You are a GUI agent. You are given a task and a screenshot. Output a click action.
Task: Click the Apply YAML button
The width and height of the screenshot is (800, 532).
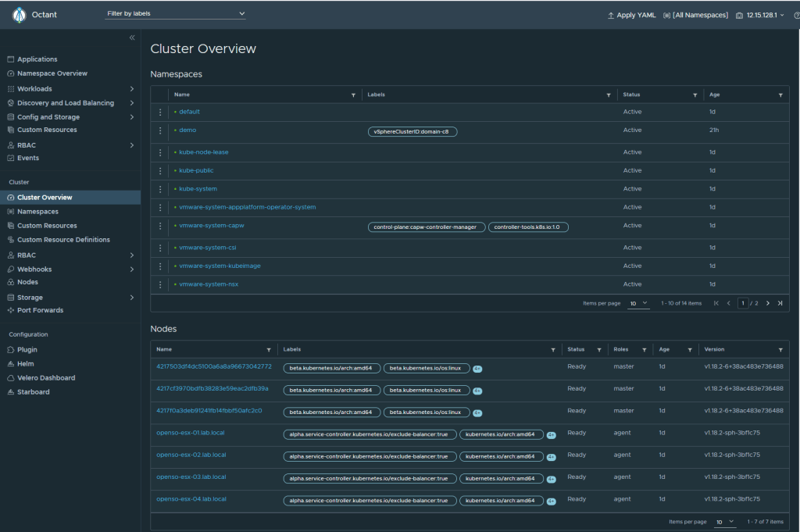click(631, 15)
